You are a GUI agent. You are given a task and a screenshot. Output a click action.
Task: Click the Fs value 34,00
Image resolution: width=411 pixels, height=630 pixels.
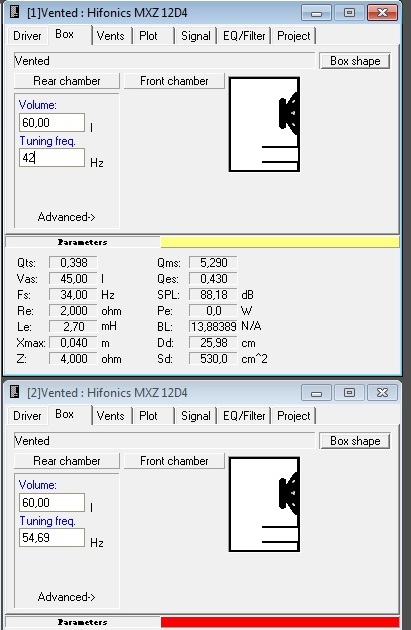tap(73, 295)
